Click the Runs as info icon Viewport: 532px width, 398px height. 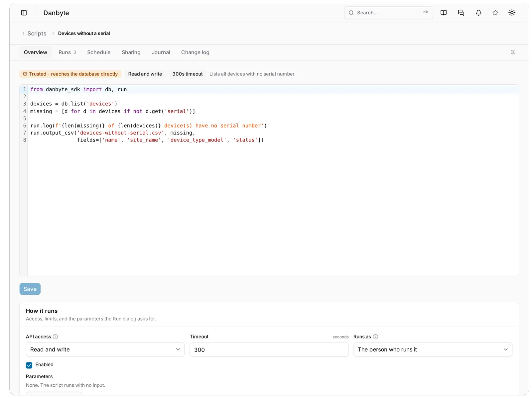[x=375, y=337]
